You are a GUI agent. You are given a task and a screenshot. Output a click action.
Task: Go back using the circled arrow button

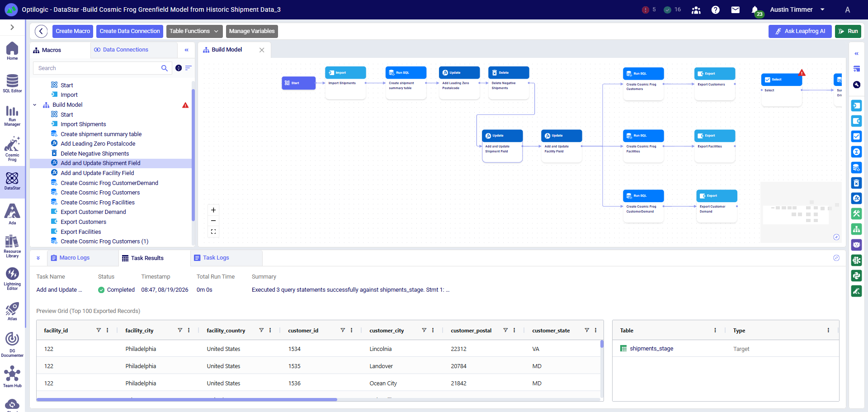(x=41, y=31)
